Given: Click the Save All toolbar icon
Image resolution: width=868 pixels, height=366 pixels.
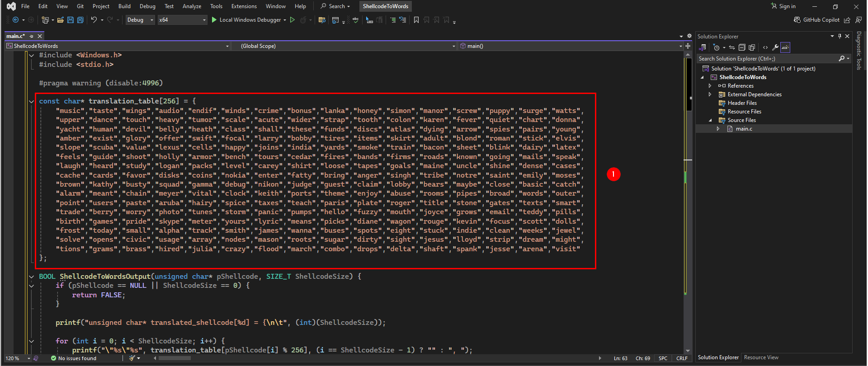Looking at the screenshot, I should point(80,20).
